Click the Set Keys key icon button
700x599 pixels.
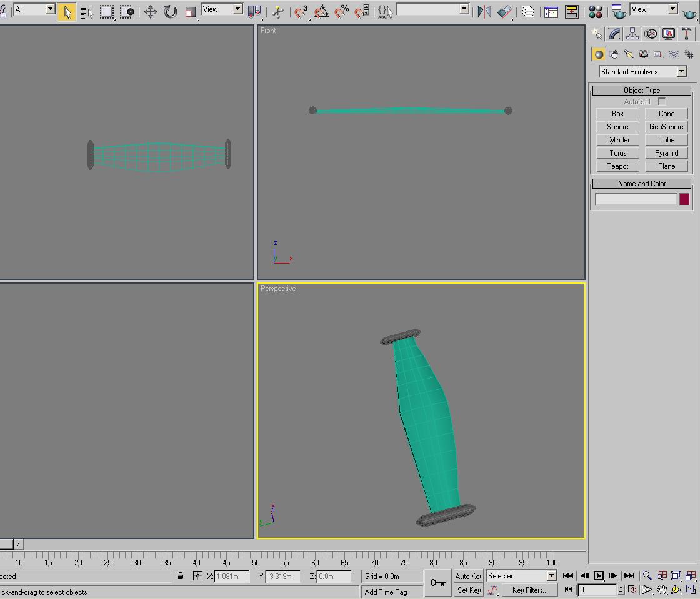tap(438, 583)
